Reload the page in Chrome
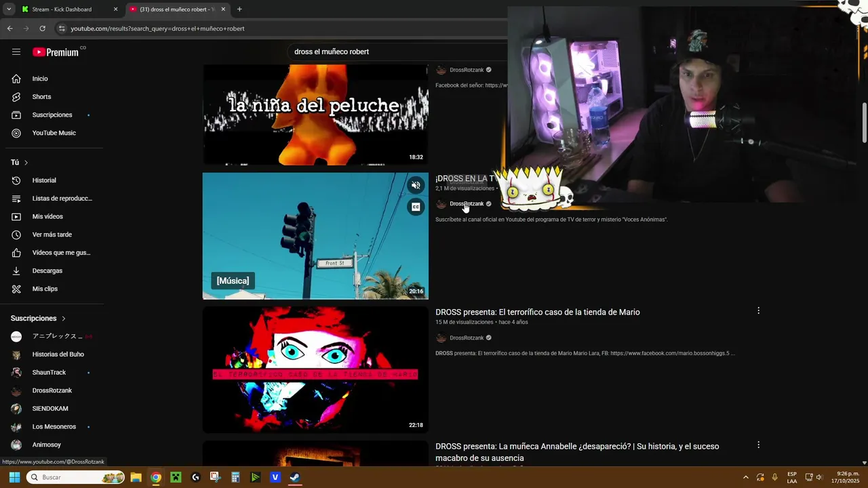 [42, 28]
